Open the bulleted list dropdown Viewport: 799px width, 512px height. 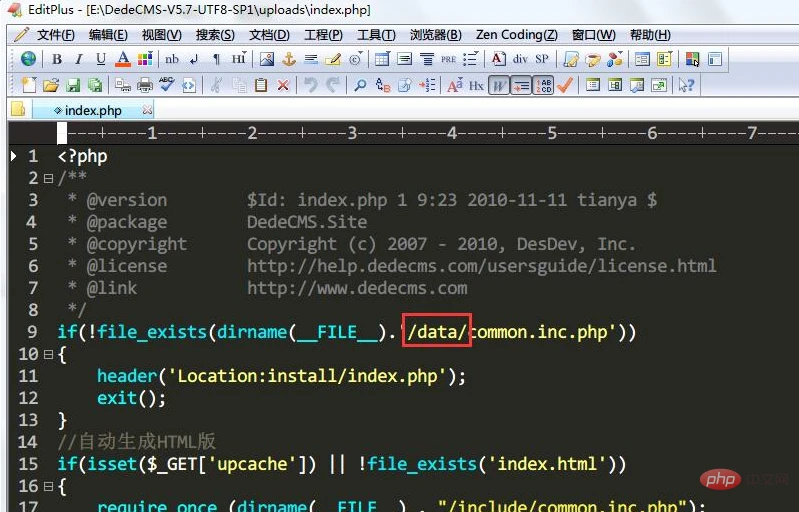tap(470, 59)
